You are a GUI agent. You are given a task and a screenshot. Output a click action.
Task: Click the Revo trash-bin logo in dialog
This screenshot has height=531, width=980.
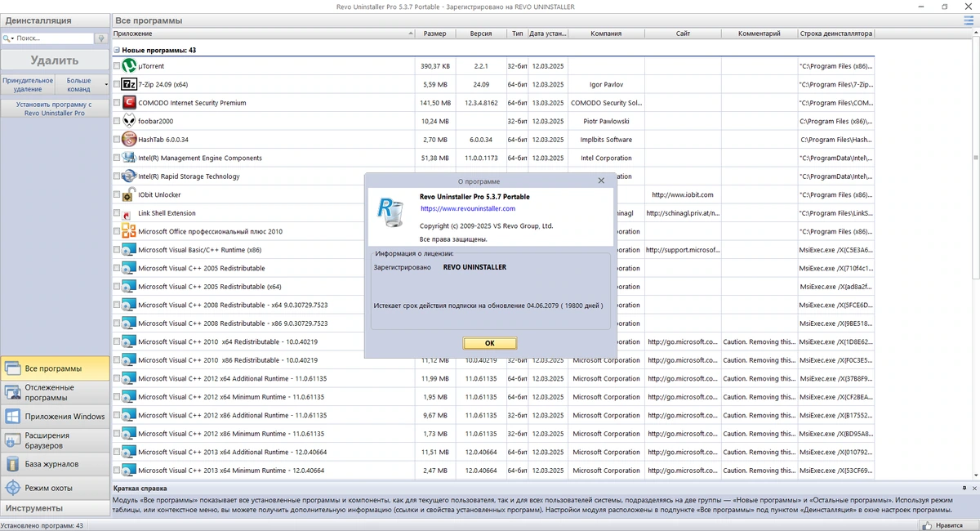(390, 213)
